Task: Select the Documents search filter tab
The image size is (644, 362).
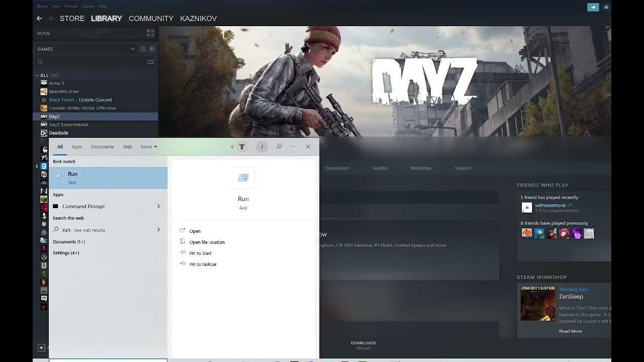Action: click(x=102, y=147)
